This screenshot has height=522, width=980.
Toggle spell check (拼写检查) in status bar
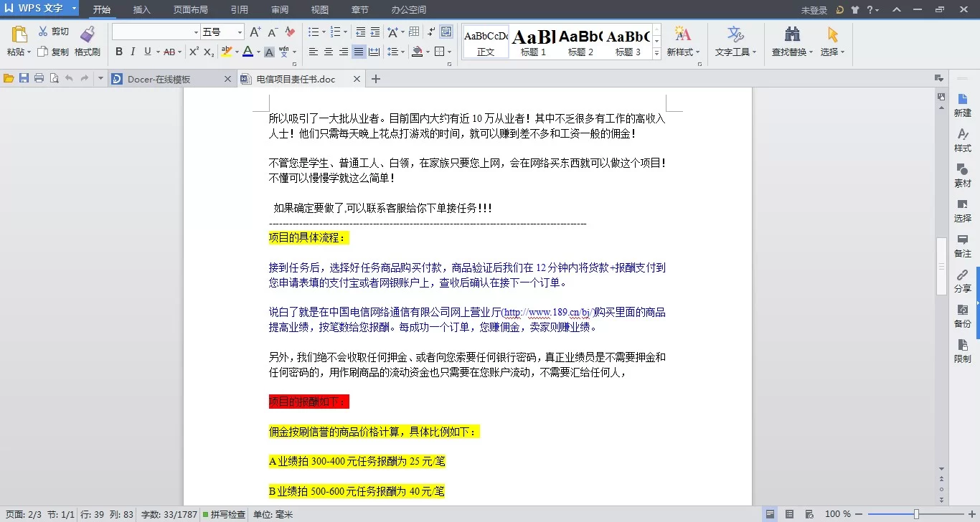(x=224, y=514)
